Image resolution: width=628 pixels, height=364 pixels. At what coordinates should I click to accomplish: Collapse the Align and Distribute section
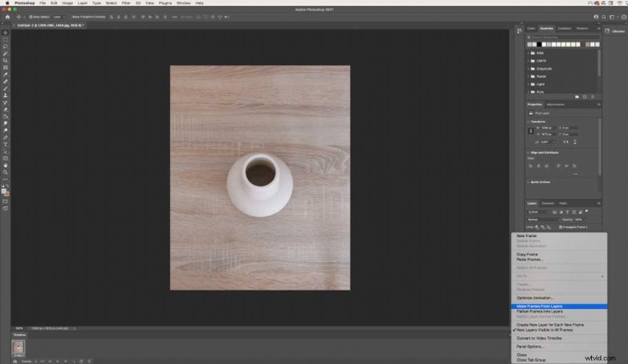pyautogui.click(x=528, y=152)
